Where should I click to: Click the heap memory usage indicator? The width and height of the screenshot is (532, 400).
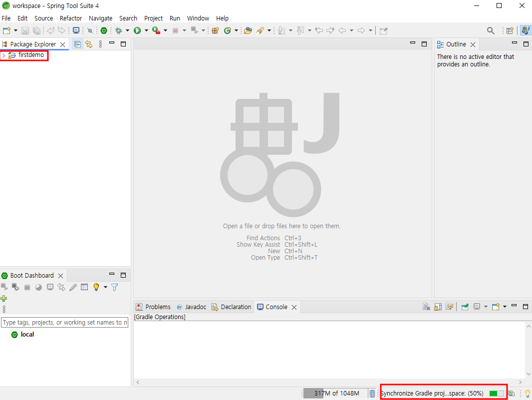click(x=335, y=394)
